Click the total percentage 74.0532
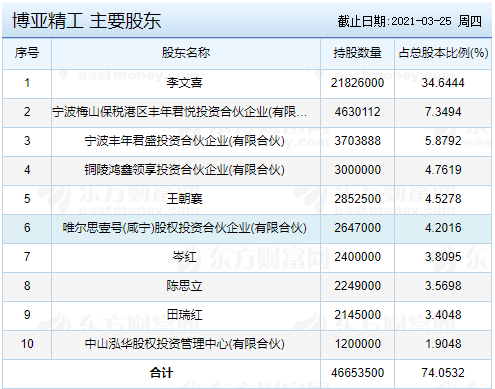495x389 pixels. 443,373
